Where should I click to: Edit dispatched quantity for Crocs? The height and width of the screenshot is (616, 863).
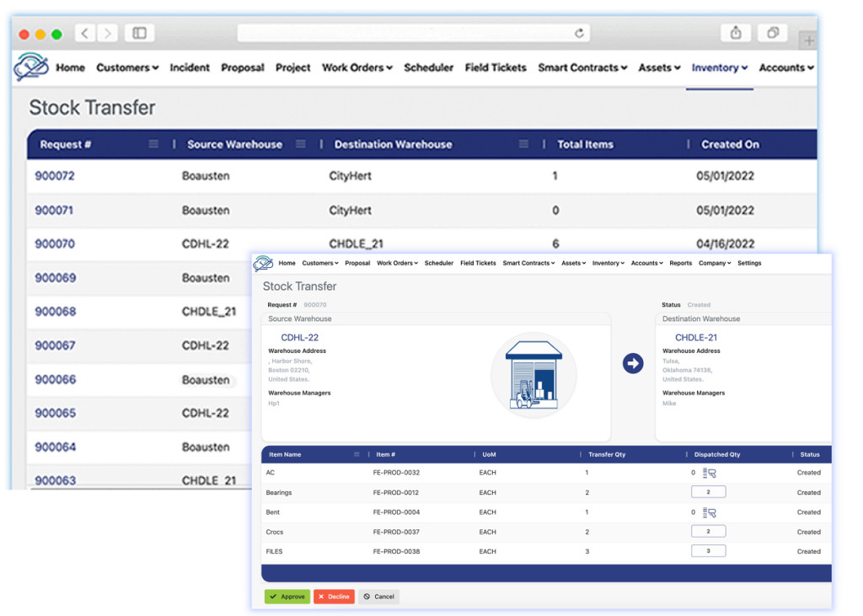(708, 531)
